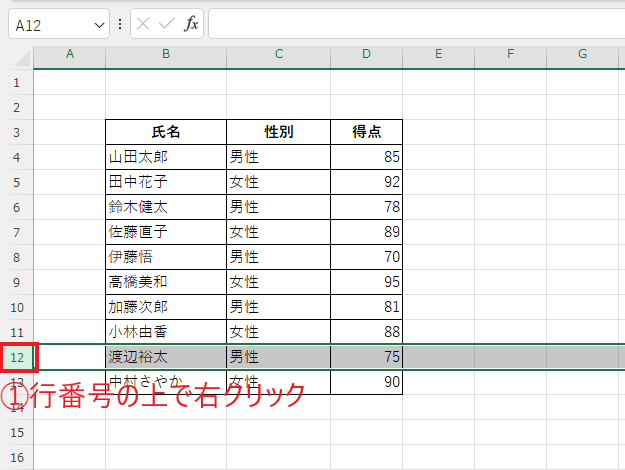Click the score cell 92
This screenshot has height=470, width=625.
click(x=366, y=182)
